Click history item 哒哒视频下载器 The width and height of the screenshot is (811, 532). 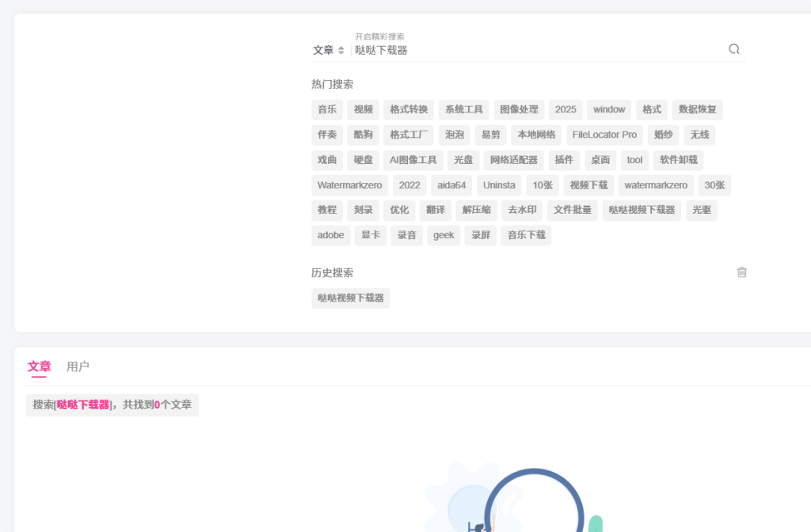coord(351,298)
